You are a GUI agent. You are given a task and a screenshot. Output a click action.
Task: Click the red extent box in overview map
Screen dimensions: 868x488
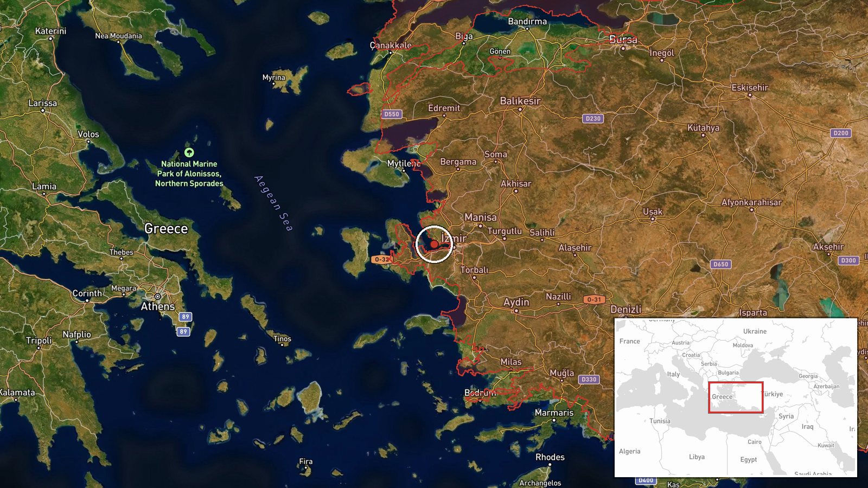[736, 397]
